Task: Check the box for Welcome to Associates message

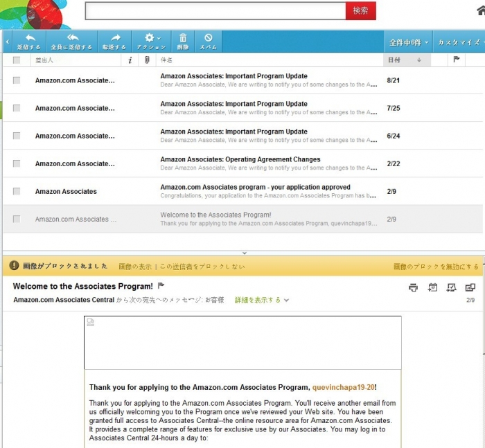Action: point(17,219)
